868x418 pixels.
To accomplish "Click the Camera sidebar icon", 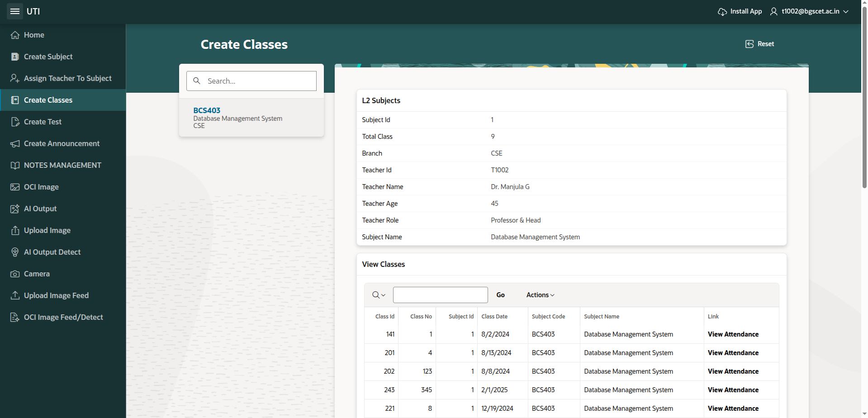I will (15, 274).
